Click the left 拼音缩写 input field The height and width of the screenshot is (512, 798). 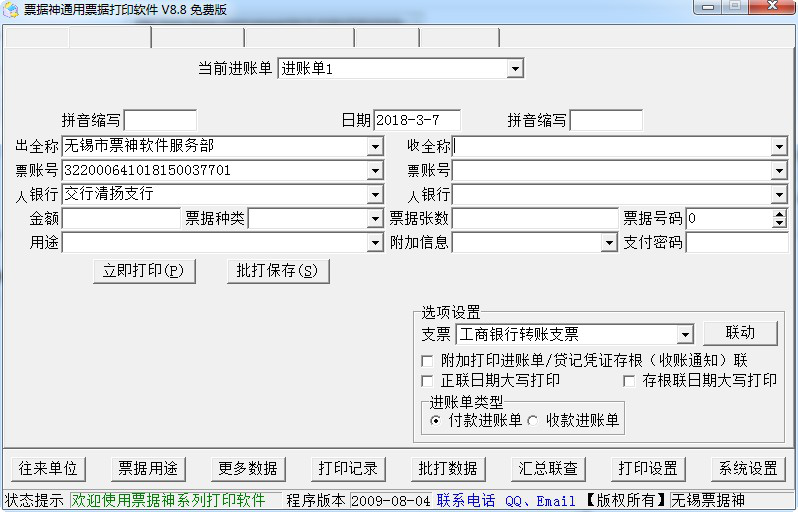160,121
